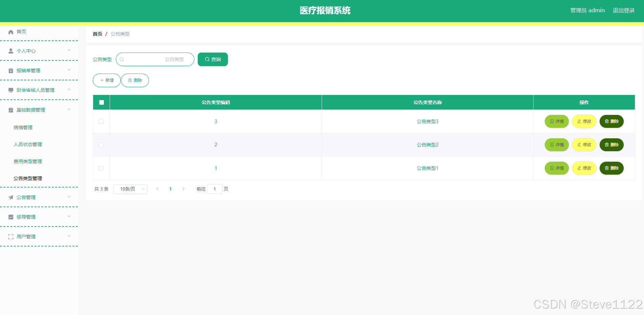Click the person icon beside 个人中心
Image resolution: width=644 pixels, height=315 pixels.
[11, 51]
